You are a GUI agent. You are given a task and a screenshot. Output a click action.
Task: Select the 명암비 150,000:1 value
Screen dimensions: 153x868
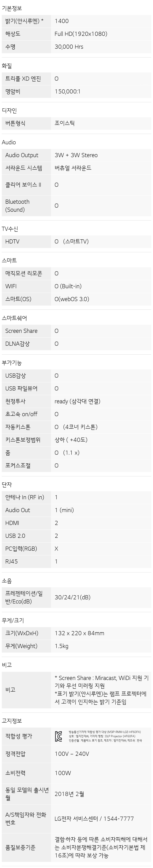(x=68, y=91)
